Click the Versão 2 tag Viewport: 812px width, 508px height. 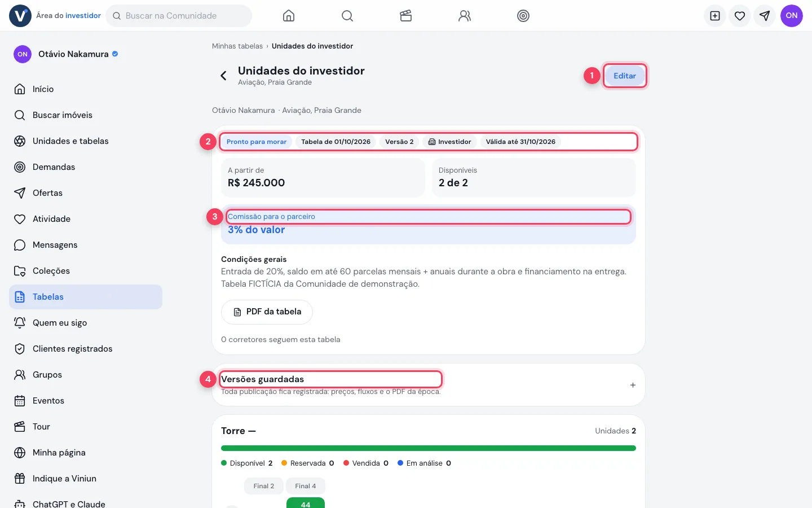point(399,142)
